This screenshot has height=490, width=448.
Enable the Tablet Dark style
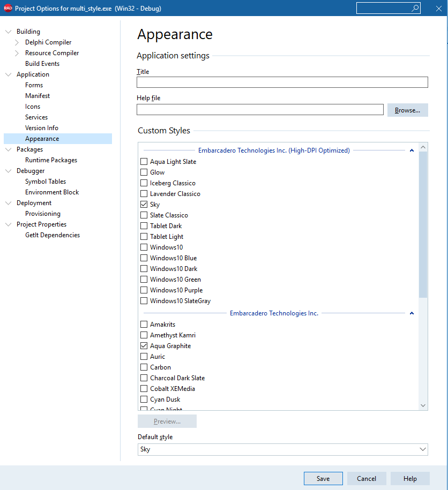pos(144,225)
